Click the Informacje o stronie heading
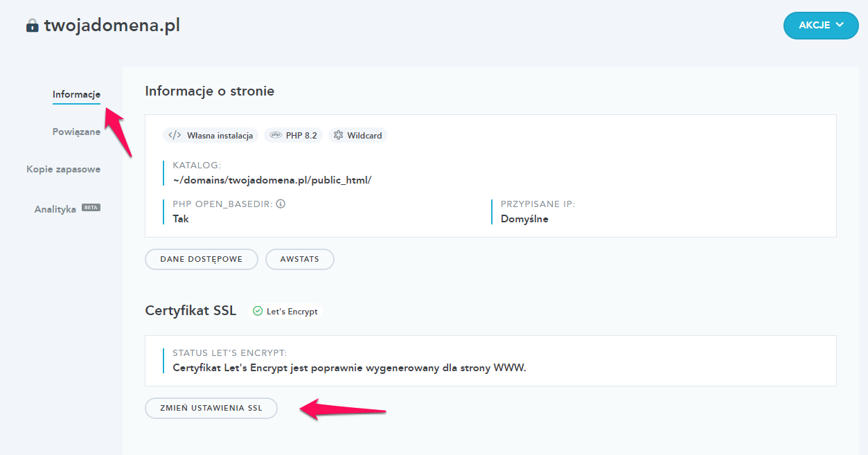The image size is (868, 455). tap(210, 91)
